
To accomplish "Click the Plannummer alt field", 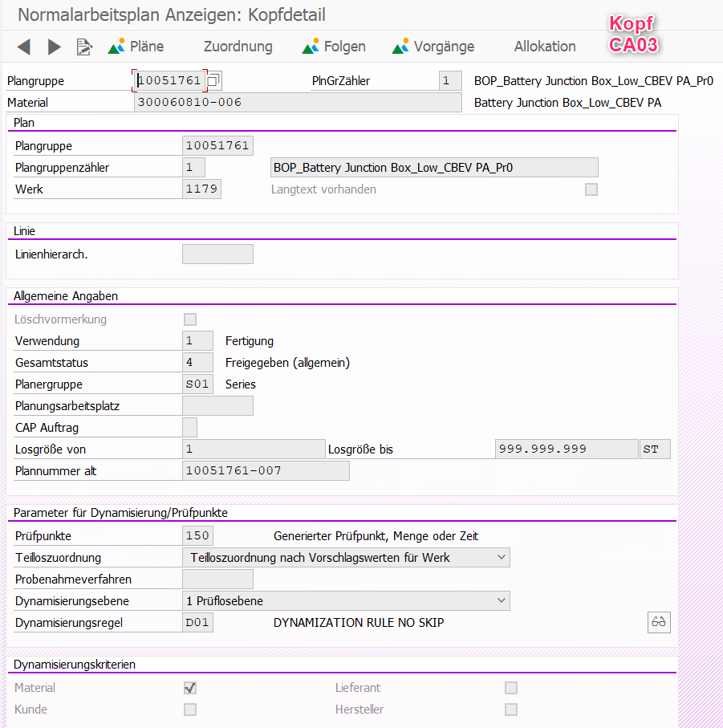I will point(266,470).
